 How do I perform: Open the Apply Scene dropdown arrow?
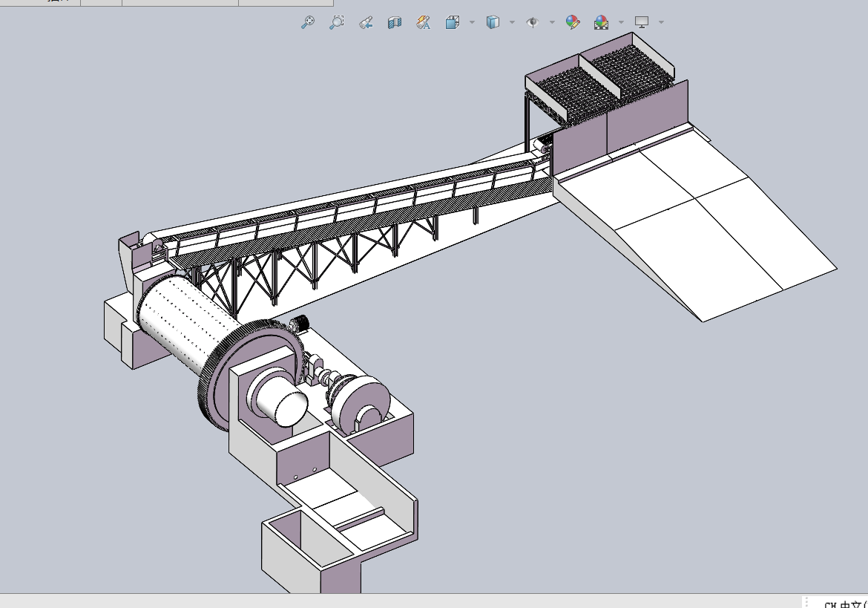pyautogui.click(x=621, y=22)
